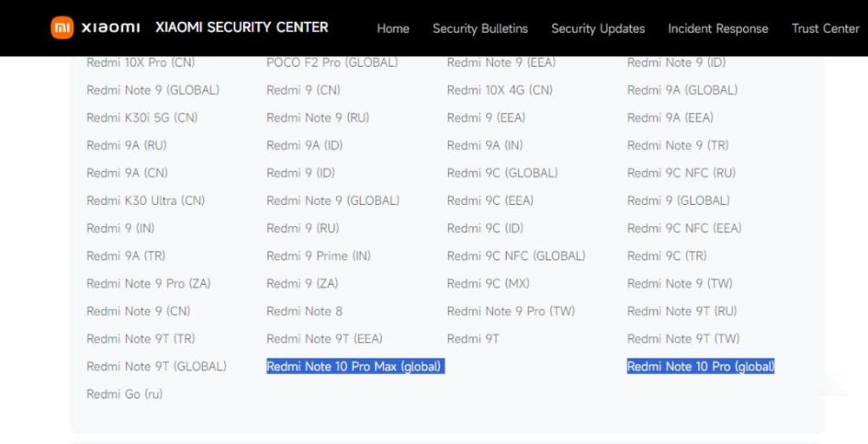This screenshot has height=444, width=868.
Task: Choose Redmi Note 9T (GLOBAL)
Action: [156, 367]
